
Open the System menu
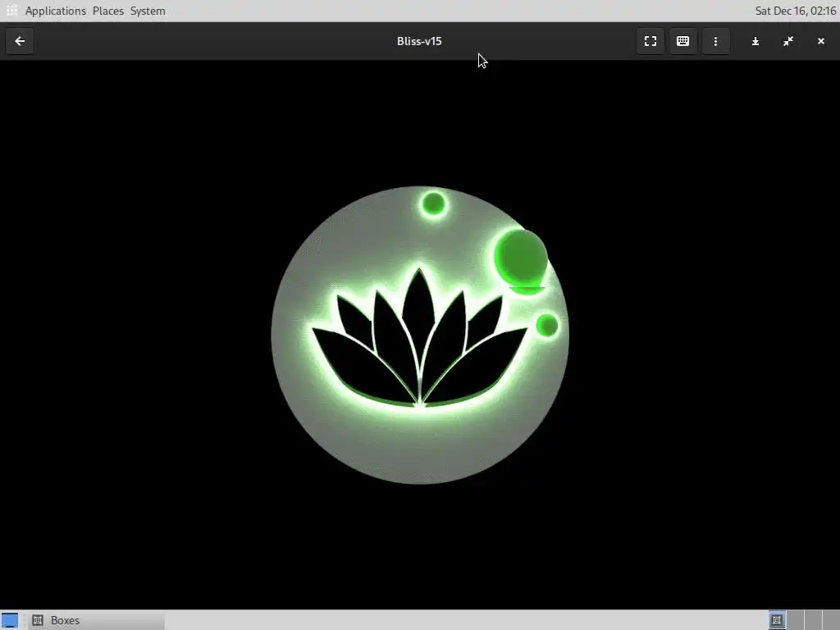(148, 11)
